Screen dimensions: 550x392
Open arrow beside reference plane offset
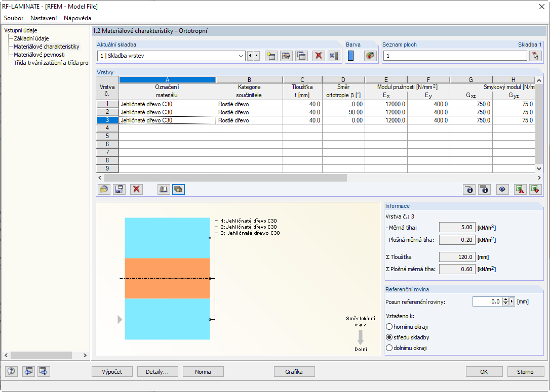coord(512,301)
